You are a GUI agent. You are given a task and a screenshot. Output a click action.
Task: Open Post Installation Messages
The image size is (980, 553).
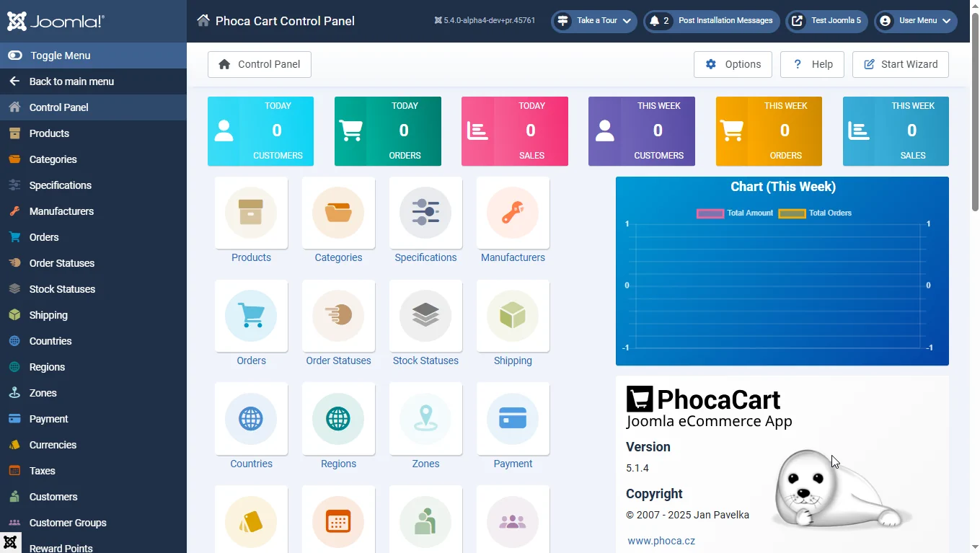712,21
